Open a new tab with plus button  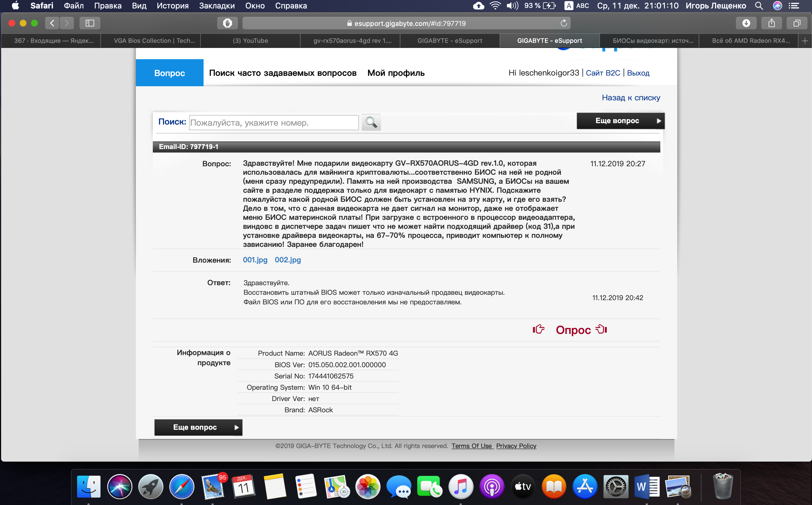[805, 41]
